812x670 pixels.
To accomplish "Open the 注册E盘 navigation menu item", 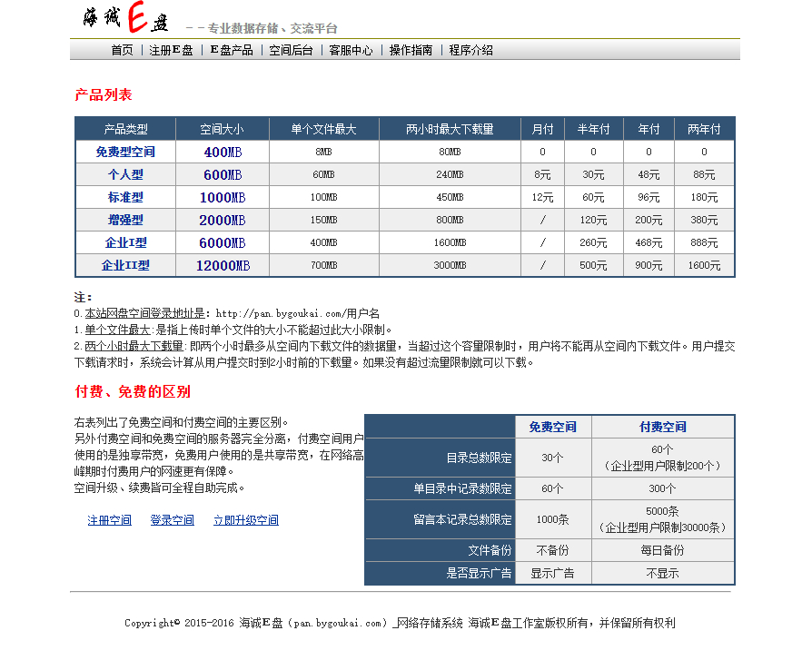I will [166, 50].
